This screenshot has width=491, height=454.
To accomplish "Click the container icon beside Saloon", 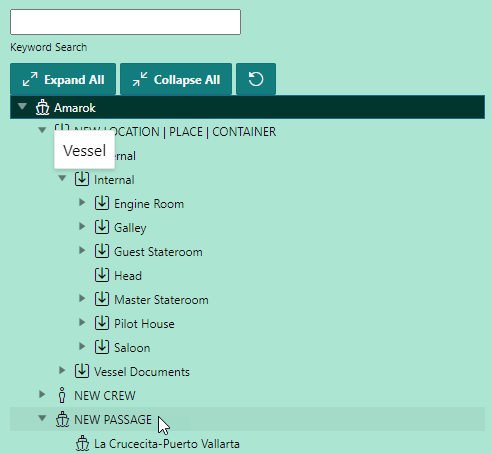I will pyautogui.click(x=102, y=347).
